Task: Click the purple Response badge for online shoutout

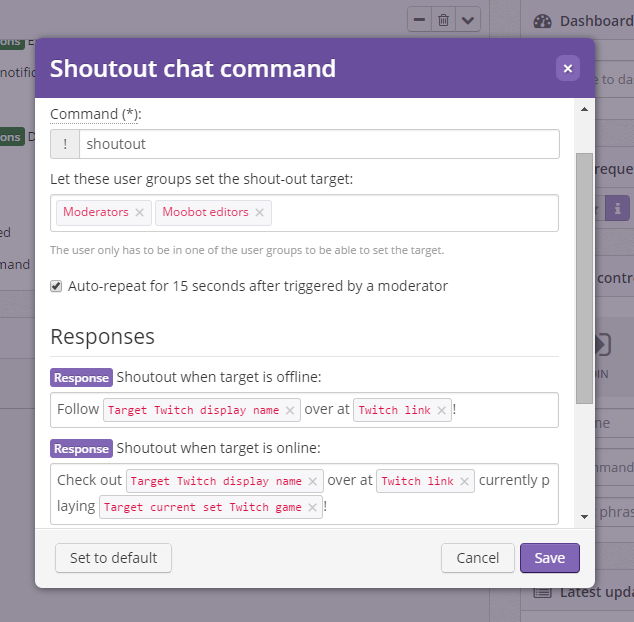Action: coord(81,449)
